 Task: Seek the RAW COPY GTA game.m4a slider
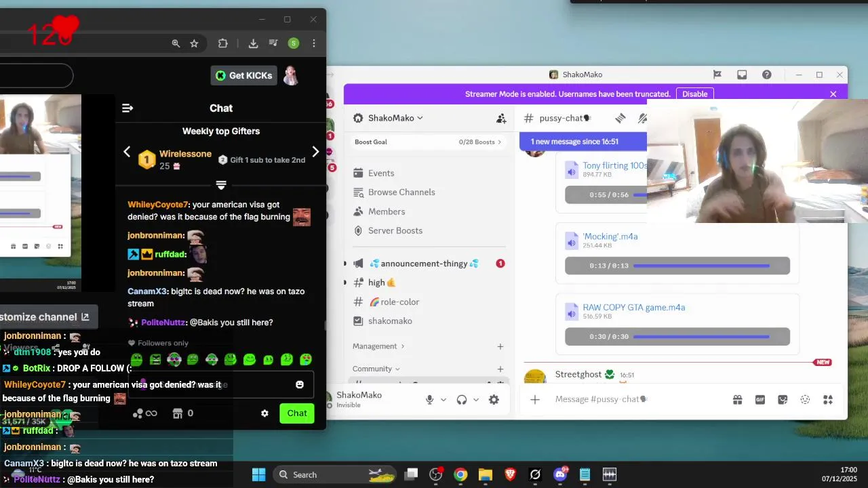pyautogui.click(x=701, y=336)
